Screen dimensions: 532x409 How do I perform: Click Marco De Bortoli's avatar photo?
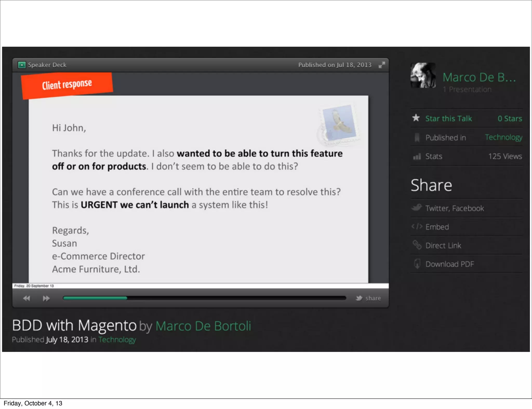pyautogui.click(x=423, y=75)
